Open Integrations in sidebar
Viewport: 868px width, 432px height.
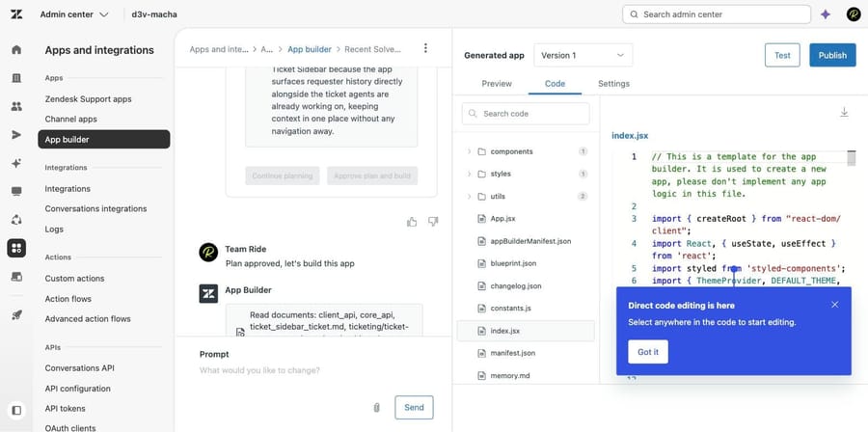pos(68,189)
